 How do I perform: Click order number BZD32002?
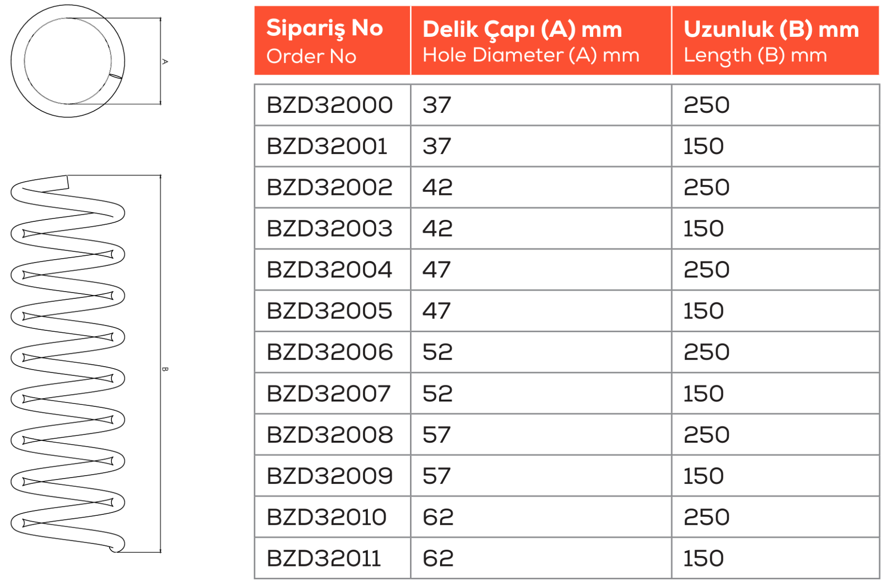330,187
